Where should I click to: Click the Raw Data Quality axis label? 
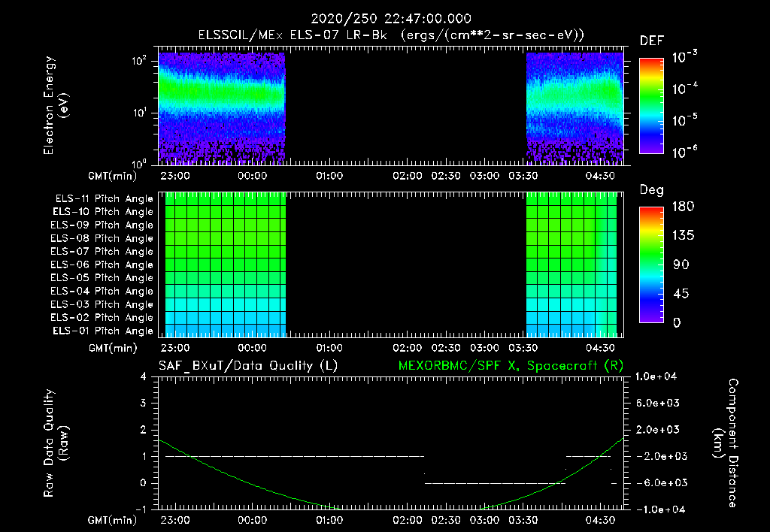point(56,443)
